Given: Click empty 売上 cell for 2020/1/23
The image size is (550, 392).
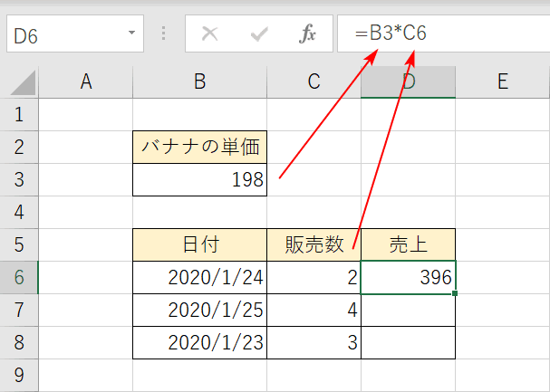Looking at the screenshot, I should 409,342.
